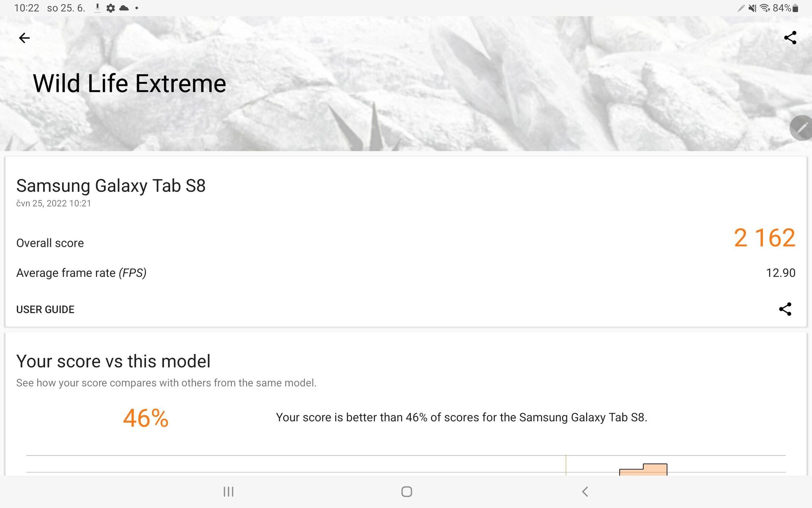Click the back navigation arrow icon
The image size is (812, 508).
click(25, 37)
